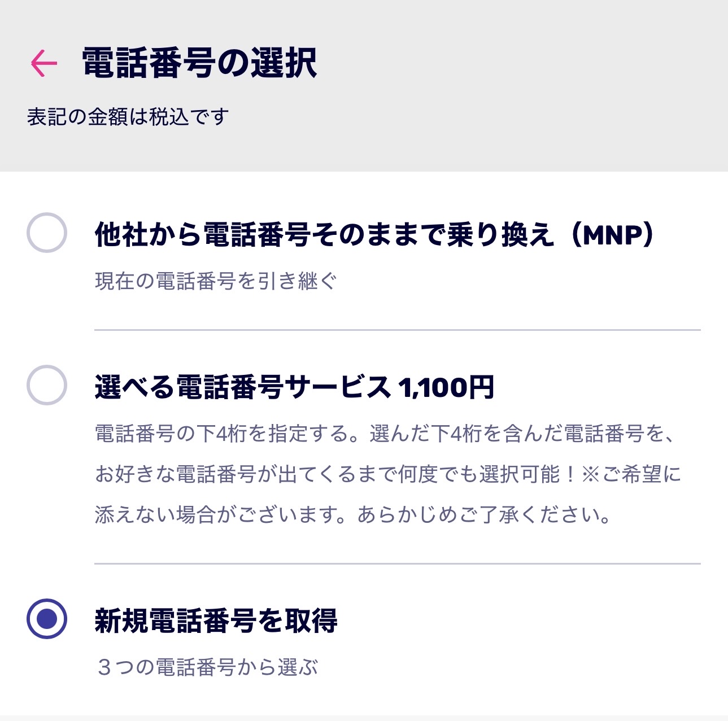This screenshot has width=728, height=721.
Task: Click the selected 新規電話番号を取得 radio button
Action: [x=47, y=619]
